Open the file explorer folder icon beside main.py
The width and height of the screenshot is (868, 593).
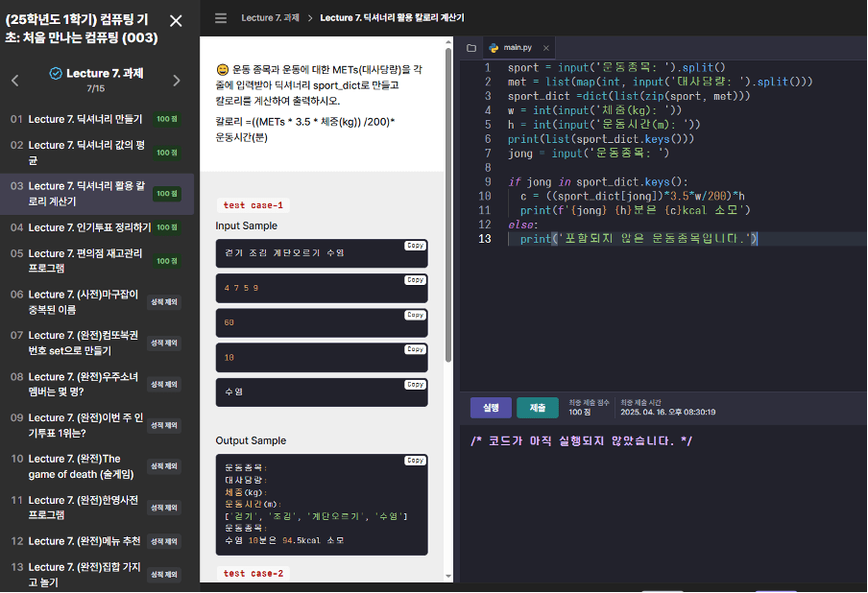[x=470, y=46]
